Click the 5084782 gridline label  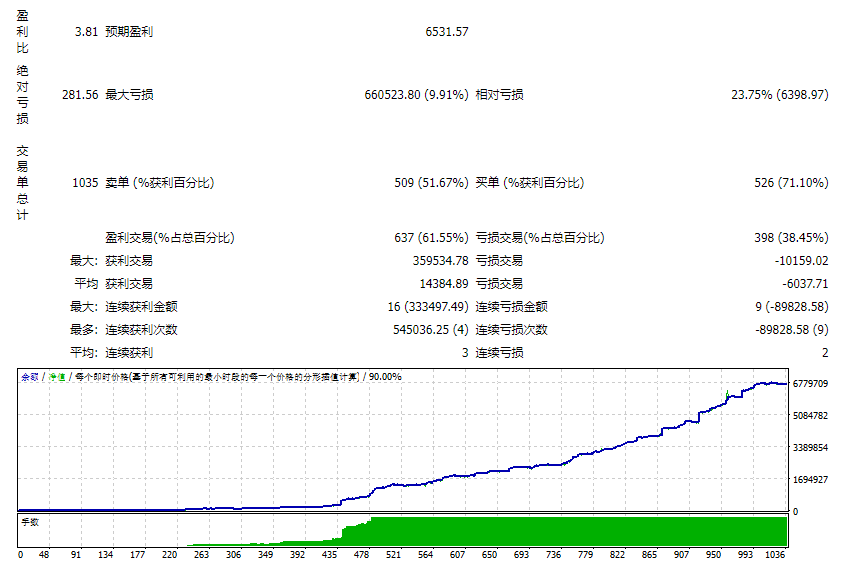click(x=809, y=416)
